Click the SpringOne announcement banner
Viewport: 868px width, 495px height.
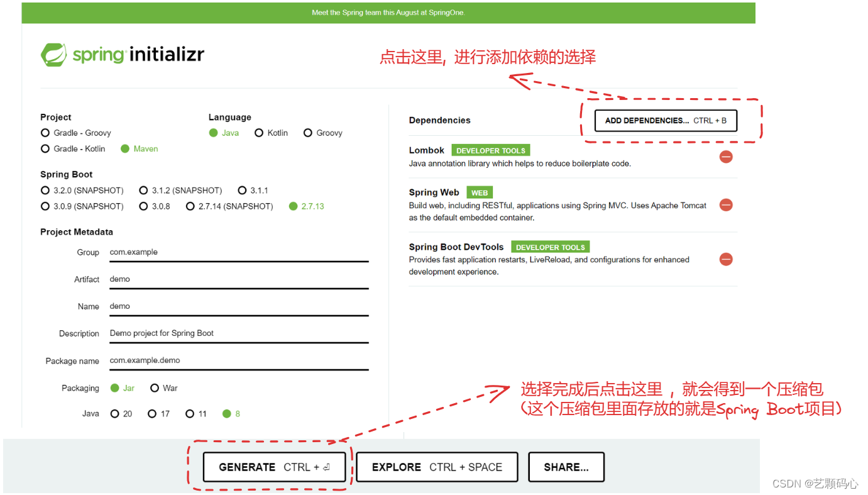[388, 13]
